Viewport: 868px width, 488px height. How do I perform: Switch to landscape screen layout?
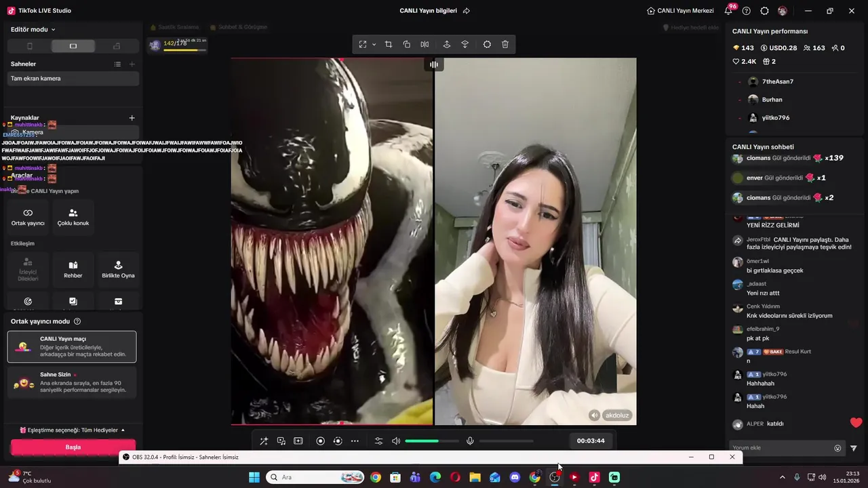point(73,46)
